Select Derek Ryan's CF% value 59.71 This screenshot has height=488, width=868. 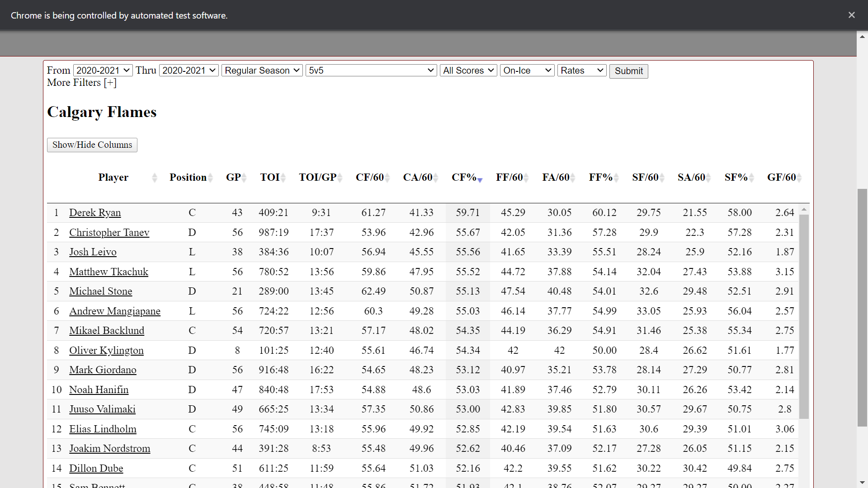tap(468, 213)
